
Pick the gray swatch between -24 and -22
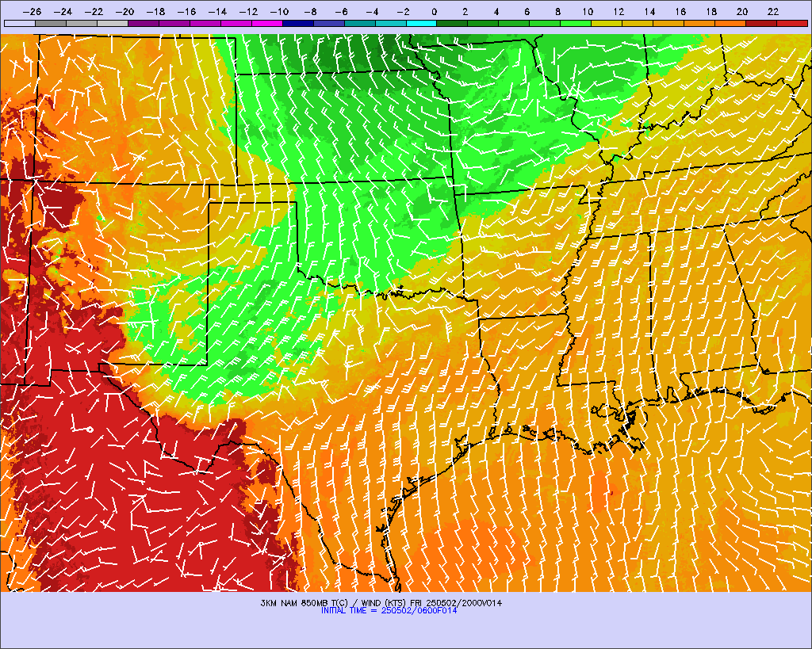(x=82, y=23)
